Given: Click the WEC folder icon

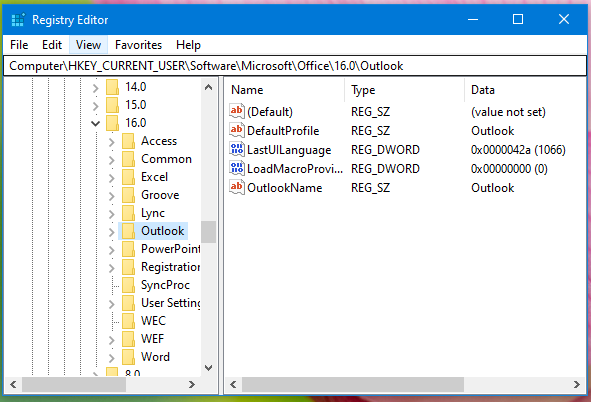Looking at the screenshot, I should pyautogui.click(x=128, y=321).
